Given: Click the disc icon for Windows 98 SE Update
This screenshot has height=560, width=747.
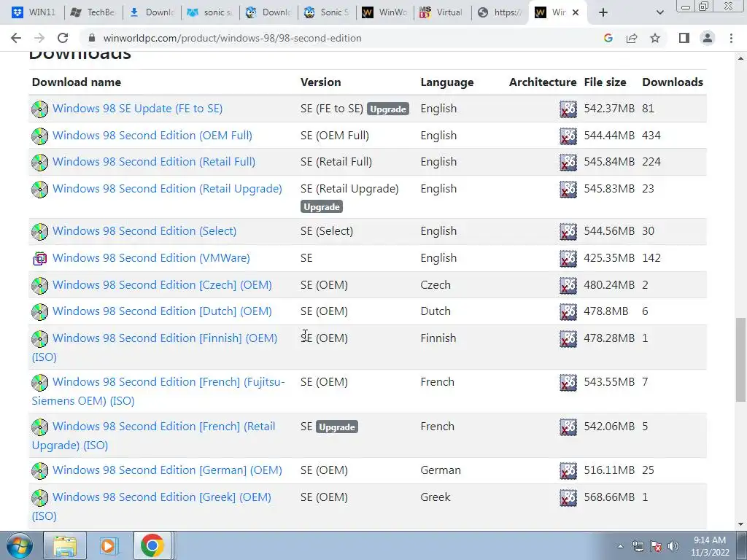Looking at the screenshot, I should (40, 109).
